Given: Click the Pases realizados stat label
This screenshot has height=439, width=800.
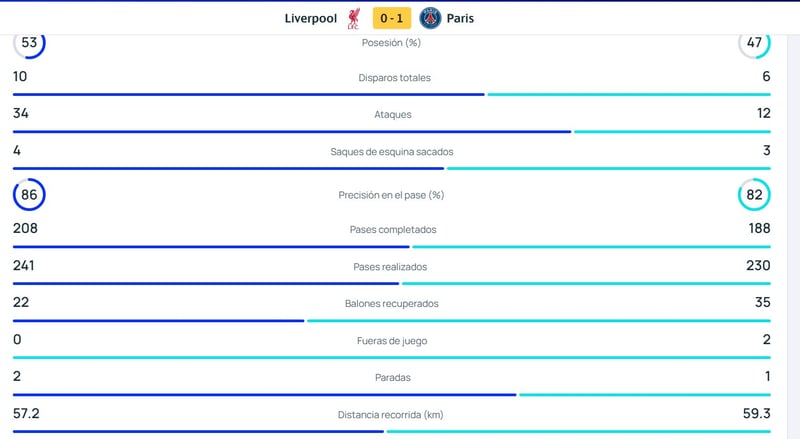Looking at the screenshot, I should [x=391, y=267].
